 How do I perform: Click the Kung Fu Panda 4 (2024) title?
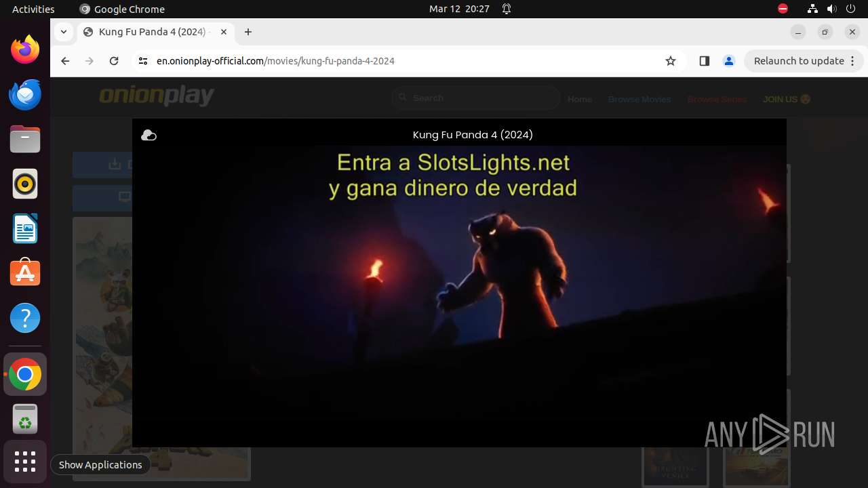pos(473,135)
